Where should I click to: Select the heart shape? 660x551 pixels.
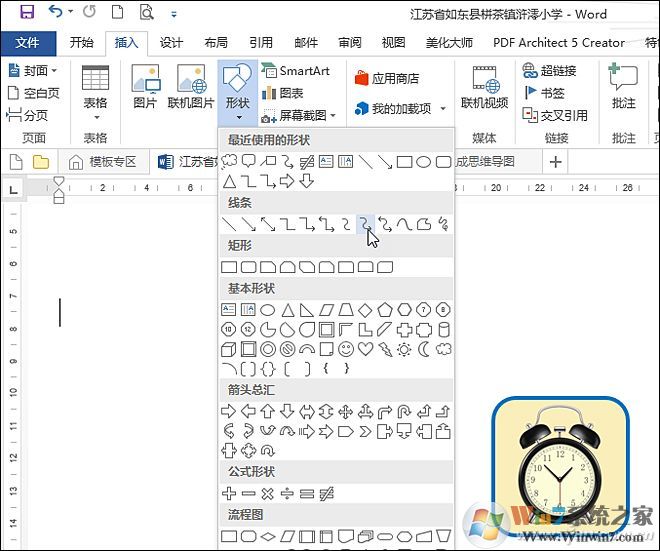point(365,349)
